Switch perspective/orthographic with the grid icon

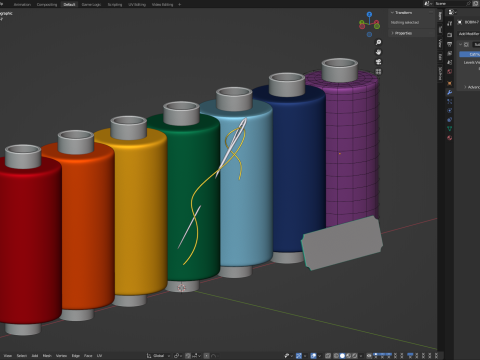point(378,72)
